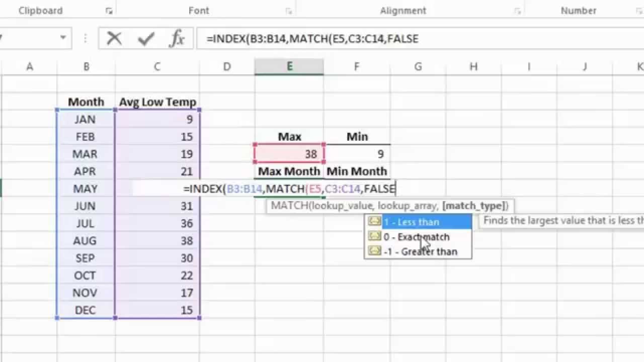Pick '-1 - Greater than' option
The image size is (644, 362).
click(418, 251)
